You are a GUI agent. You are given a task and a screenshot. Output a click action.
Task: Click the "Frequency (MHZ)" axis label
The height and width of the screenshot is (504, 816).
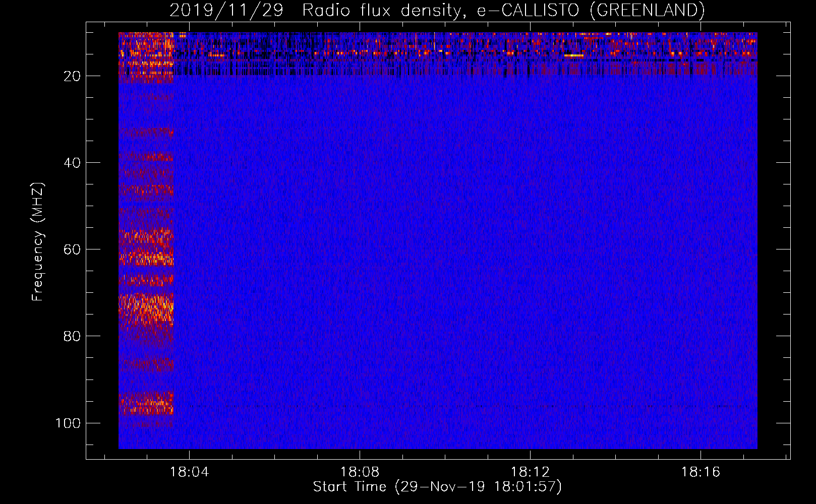[38, 241]
